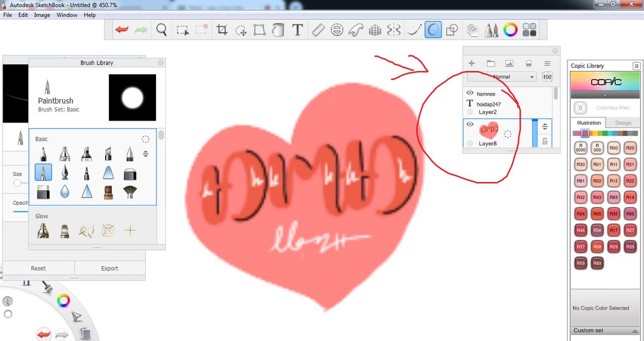Toggle the Symmetry tool
The image size is (644, 341).
coord(394,30)
